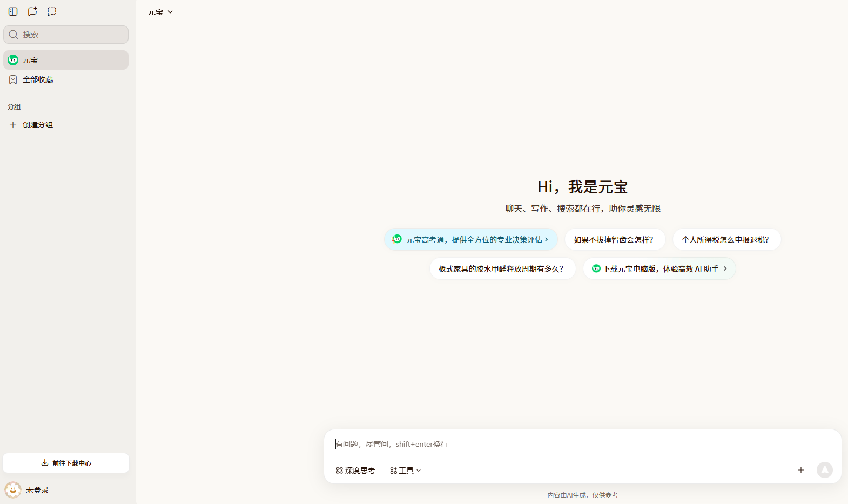Click the Hi，我是元宝 heading
The width and height of the screenshot is (848, 504).
[x=582, y=187]
